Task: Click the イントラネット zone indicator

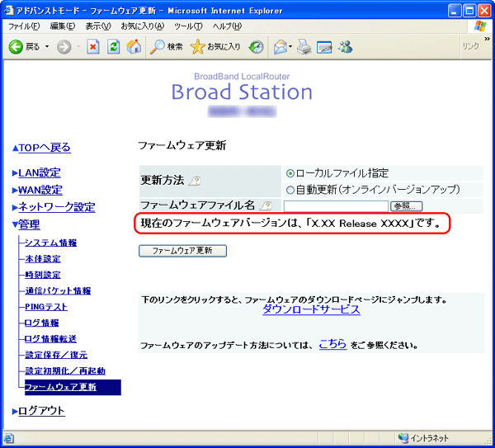Action: tap(423, 438)
